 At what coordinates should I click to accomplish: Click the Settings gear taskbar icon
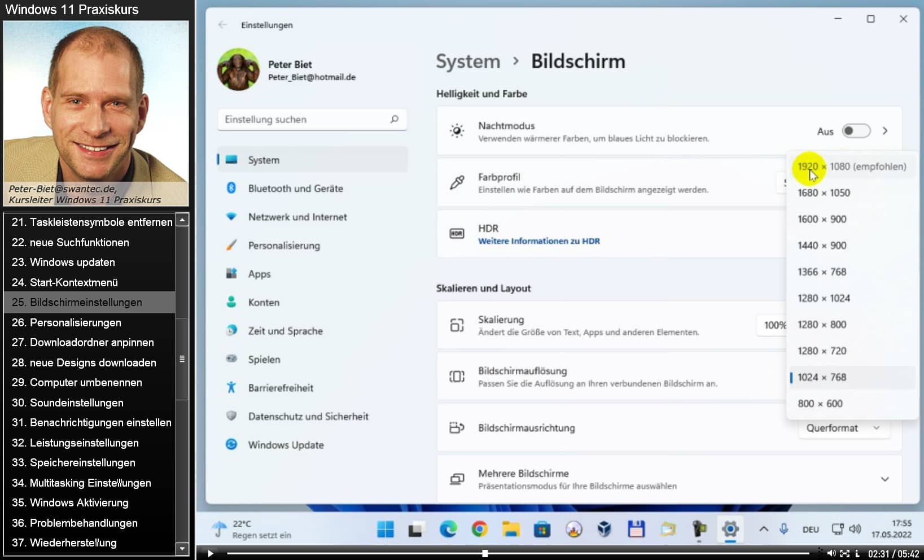[x=730, y=529]
